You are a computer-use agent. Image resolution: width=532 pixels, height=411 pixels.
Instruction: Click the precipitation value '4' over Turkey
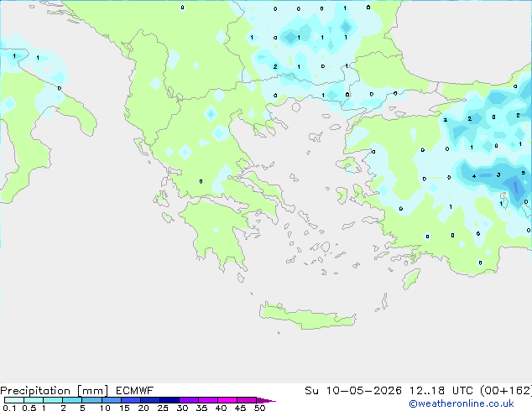pyautogui.click(x=474, y=176)
